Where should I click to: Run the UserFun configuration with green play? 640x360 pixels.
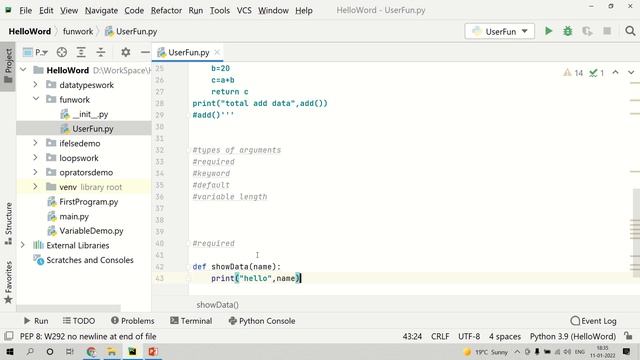click(548, 31)
